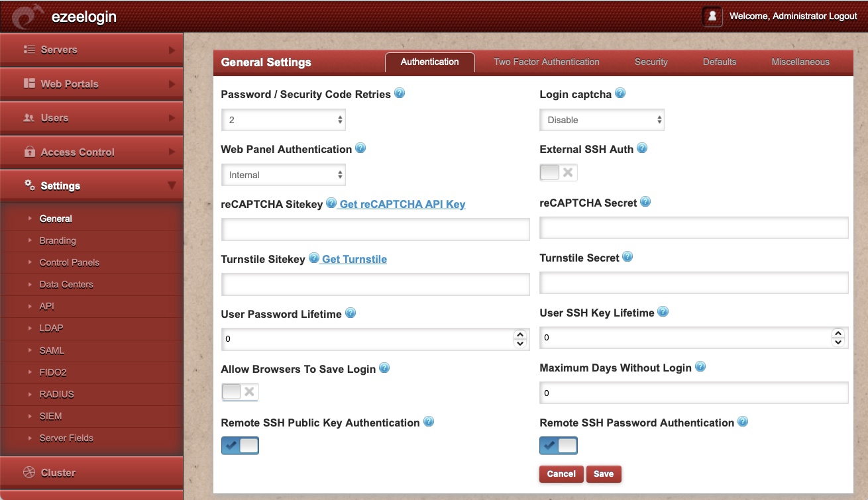Click into the Turnstile Sitekey input field
This screenshot has height=500, width=868.
point(375,285)
